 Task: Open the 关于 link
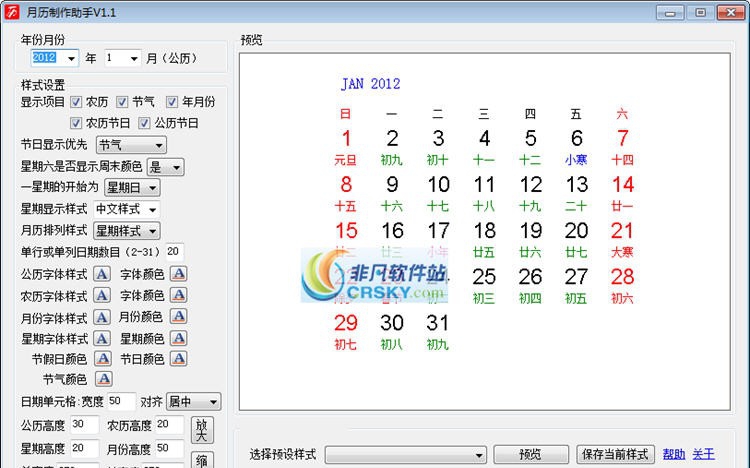(x=704, y=454)
